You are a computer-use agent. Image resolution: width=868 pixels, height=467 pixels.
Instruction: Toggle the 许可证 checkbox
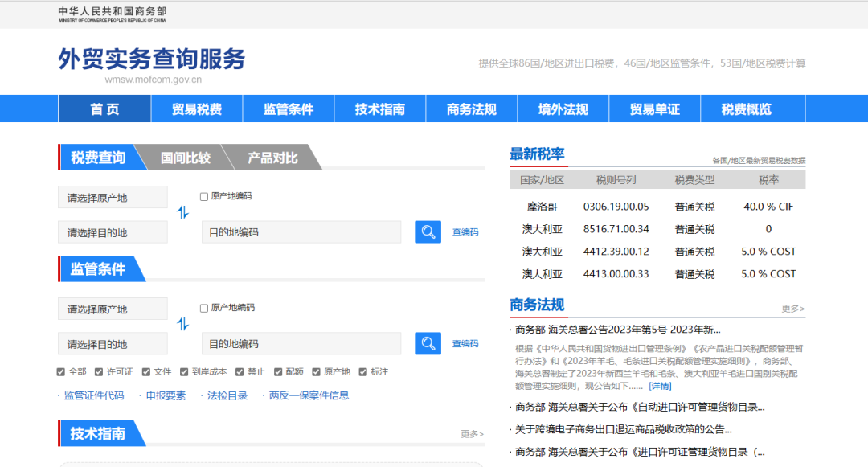[x=100, y=372]
